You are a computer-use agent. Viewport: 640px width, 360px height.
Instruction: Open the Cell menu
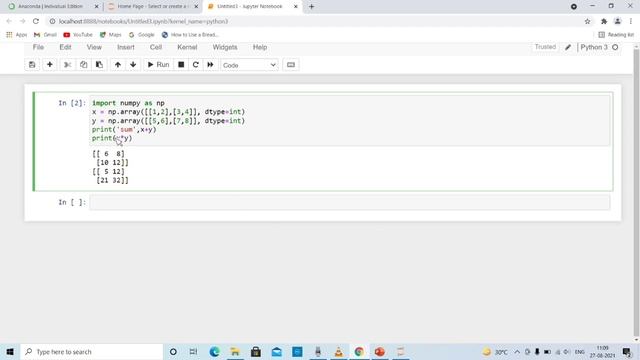(156, 47)
